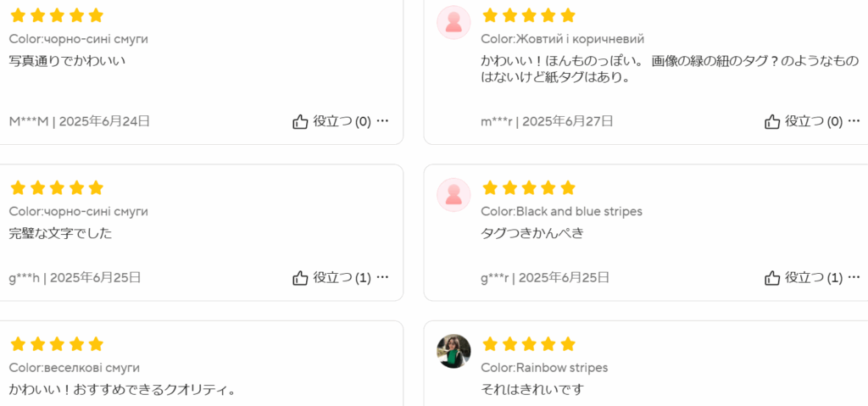Click thumbs-up icon on M***M's review
This screenshot has height=406, width=868.
point(300,121)
